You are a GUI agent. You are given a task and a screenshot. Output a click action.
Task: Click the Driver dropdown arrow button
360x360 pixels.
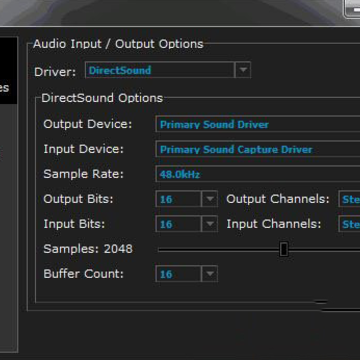243,70
